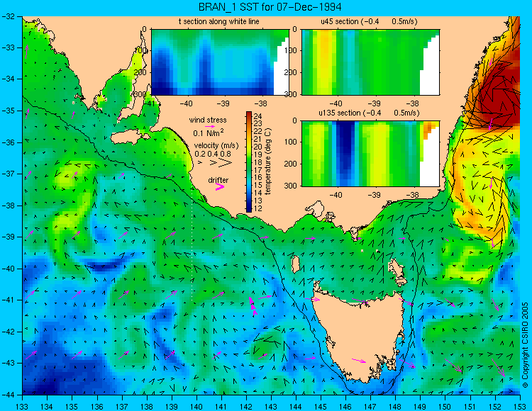Click the 143 longitude axis label

[271, 407]
